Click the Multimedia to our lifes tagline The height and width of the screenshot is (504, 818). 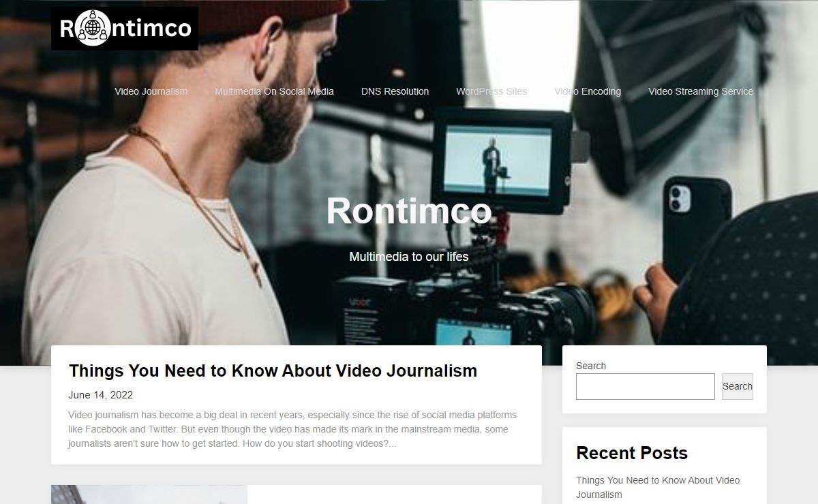pos(409,257)
